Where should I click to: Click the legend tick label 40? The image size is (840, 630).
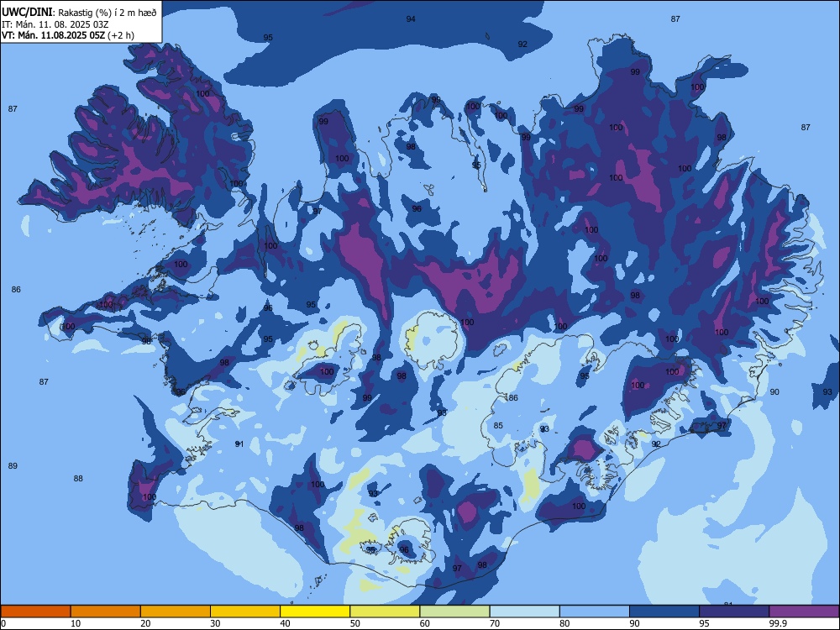285,623
